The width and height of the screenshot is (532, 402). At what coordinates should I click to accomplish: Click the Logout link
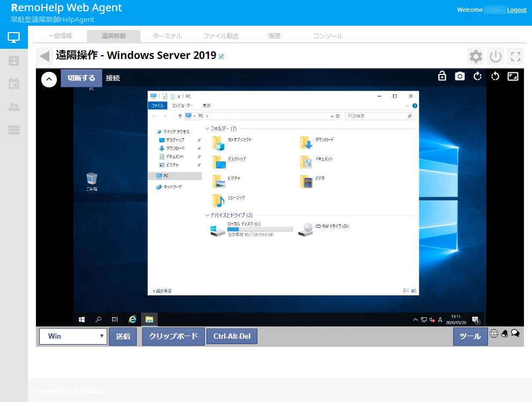coord(516,10)
